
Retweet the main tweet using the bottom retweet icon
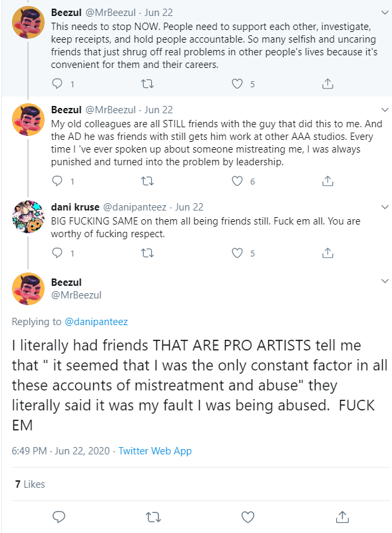(x=153, y=517)
